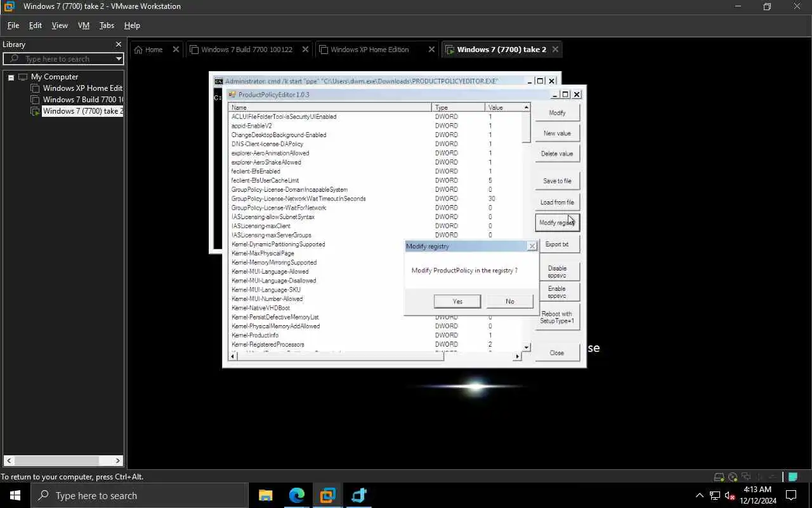Click the taskbar search box
The image size is (812, 508).
click(x=140, y=496)
